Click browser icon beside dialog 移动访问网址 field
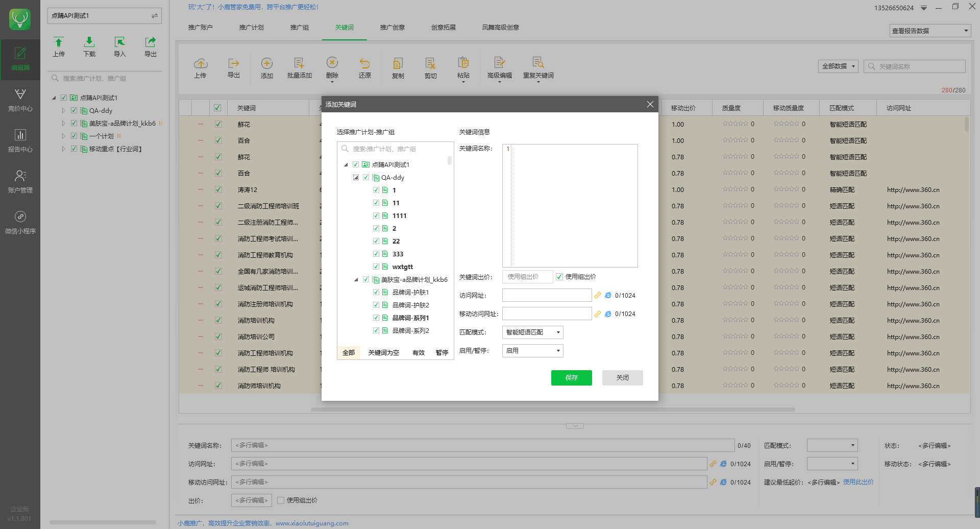The width and height of the screenshot is (980, 529). pos(608,314)
